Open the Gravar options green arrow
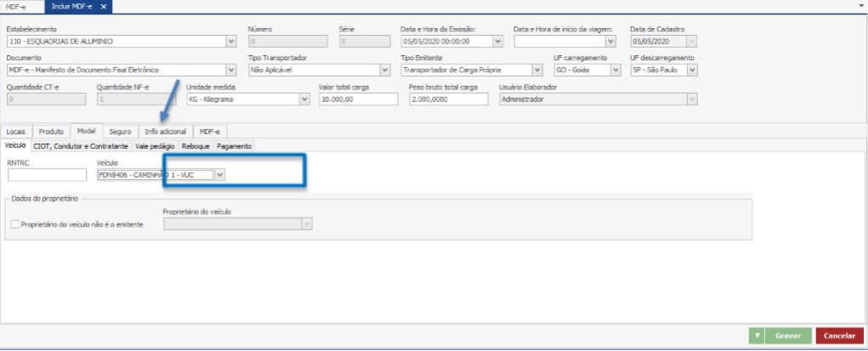 coord(757,337)
